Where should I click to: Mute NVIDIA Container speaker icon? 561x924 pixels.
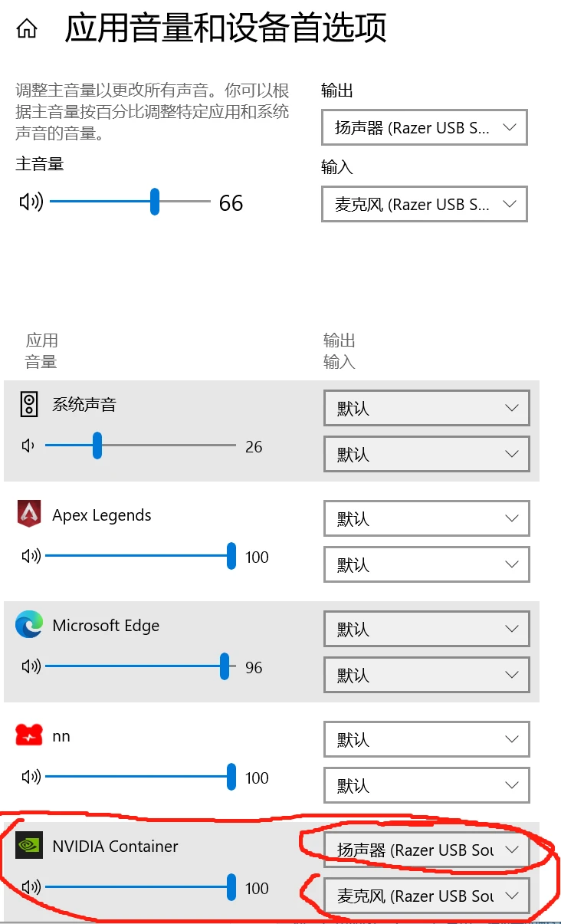pos(31,887)
